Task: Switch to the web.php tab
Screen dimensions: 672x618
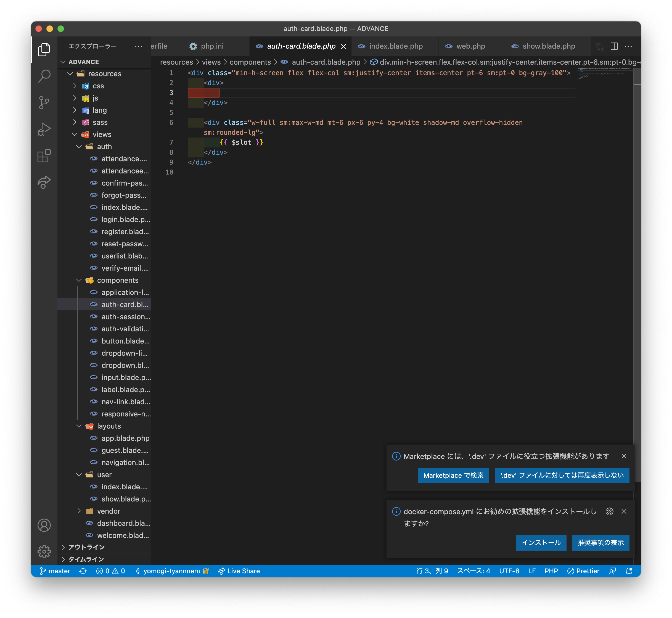Action: [470, 46]
